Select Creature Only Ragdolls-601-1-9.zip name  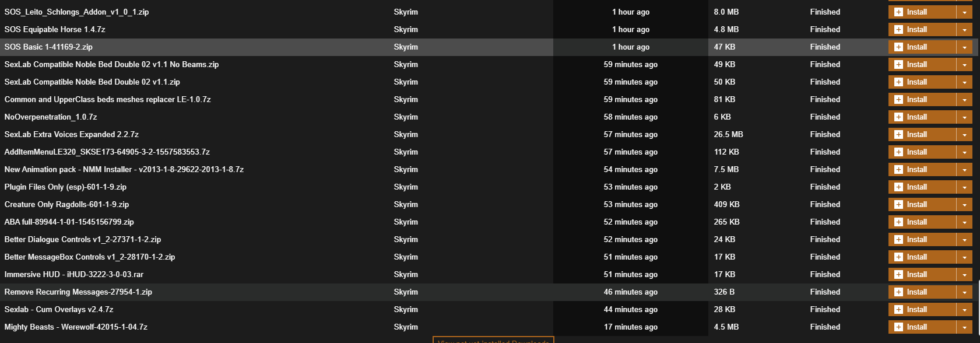pyautogui.click(x=66, y=204)
